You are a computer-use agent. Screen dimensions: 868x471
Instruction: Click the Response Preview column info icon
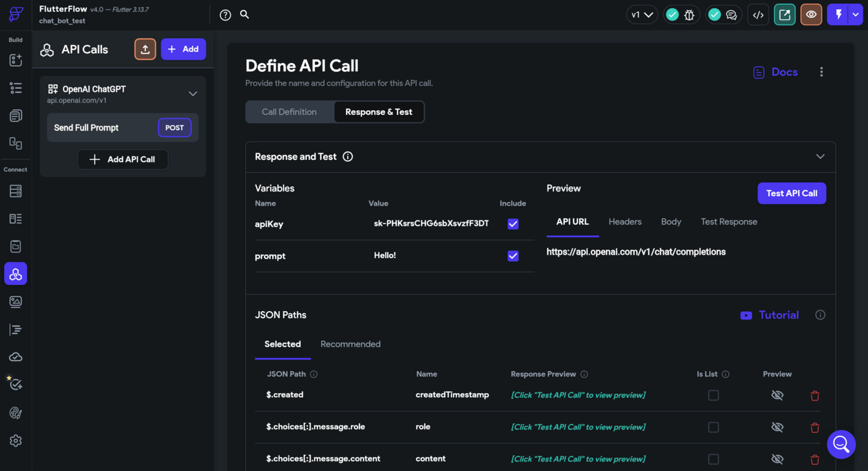(584, 374)
